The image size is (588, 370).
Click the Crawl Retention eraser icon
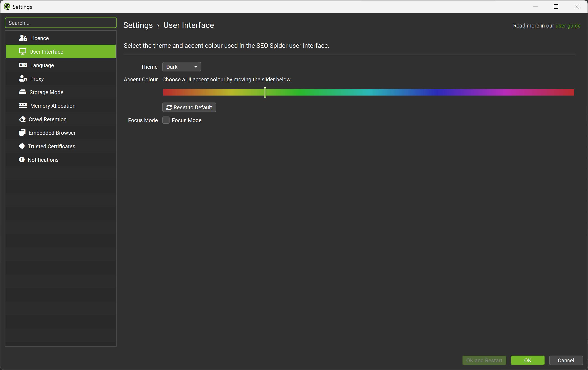[22, 119]
